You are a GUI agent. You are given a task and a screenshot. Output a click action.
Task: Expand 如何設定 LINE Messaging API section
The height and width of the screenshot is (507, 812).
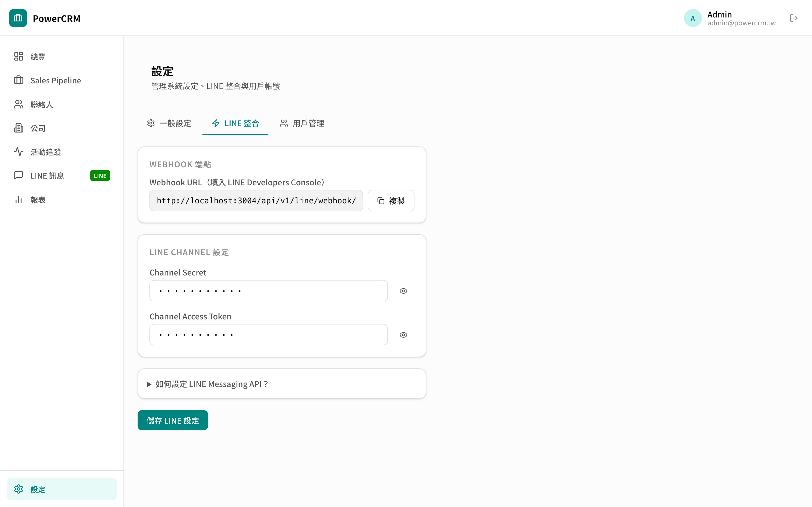point(211,384)
